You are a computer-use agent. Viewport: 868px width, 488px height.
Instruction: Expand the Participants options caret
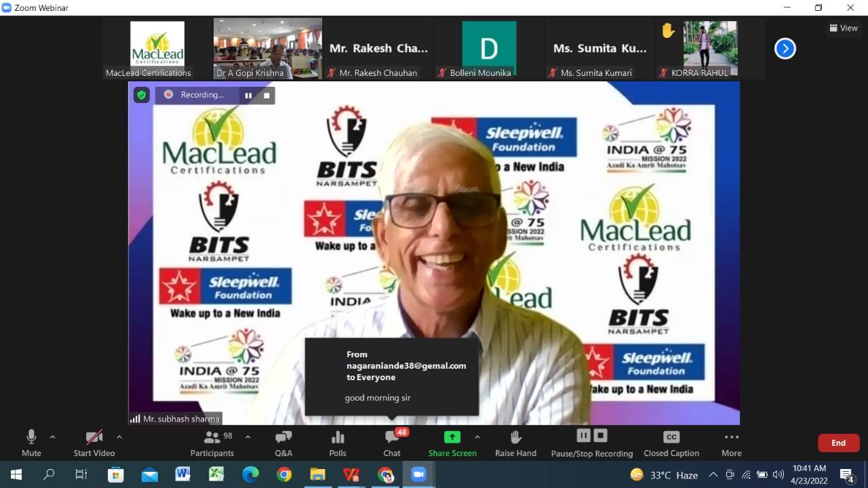(x=248, y=437)
